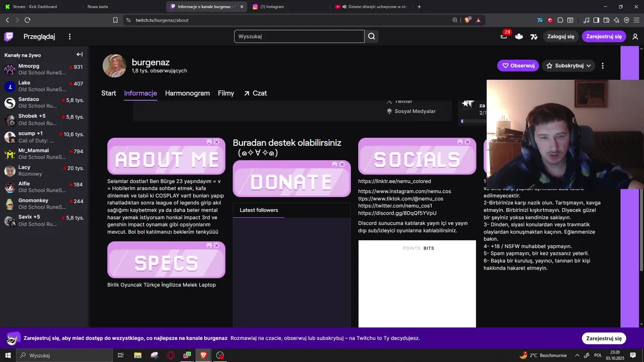Click the header Zarejestruj się button
644x362 pixels.
[x=604, y=36]
